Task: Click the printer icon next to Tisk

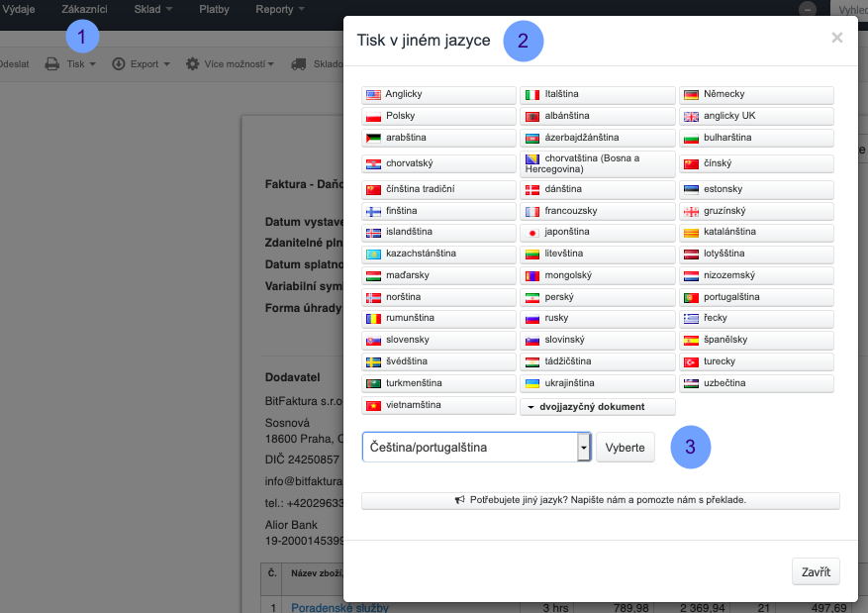Action: coord(52,64)
